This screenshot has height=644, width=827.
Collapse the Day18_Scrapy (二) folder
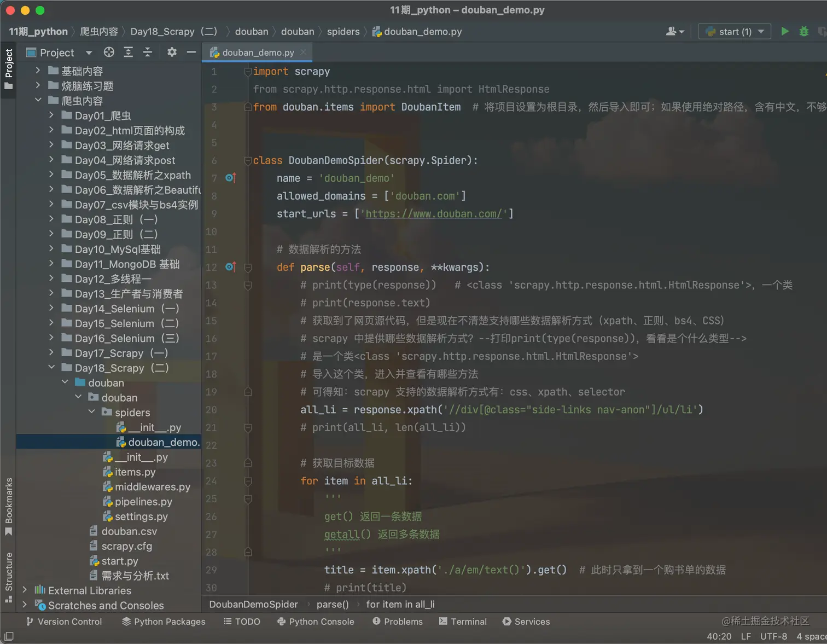click(51, 367)
